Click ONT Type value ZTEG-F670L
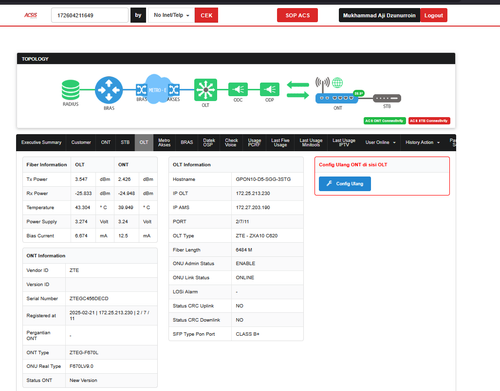500x391 pixels. coord(84,352)
